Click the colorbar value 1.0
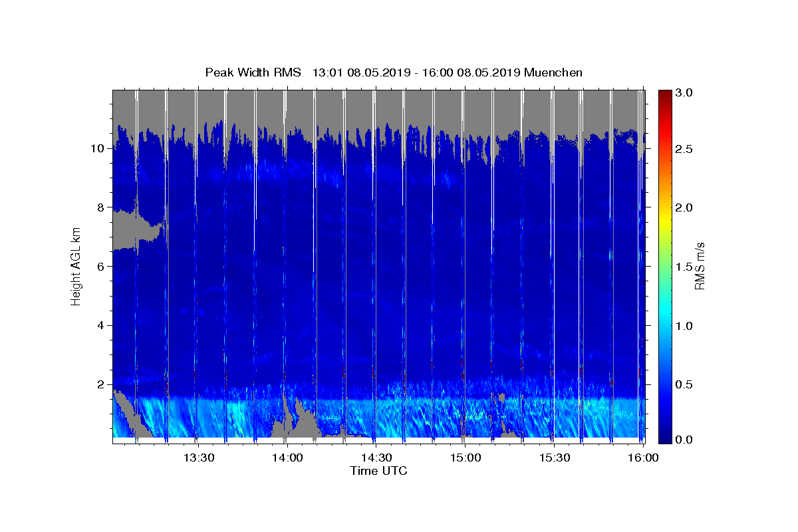Viewport: 798px width, 532px height. 685,325
